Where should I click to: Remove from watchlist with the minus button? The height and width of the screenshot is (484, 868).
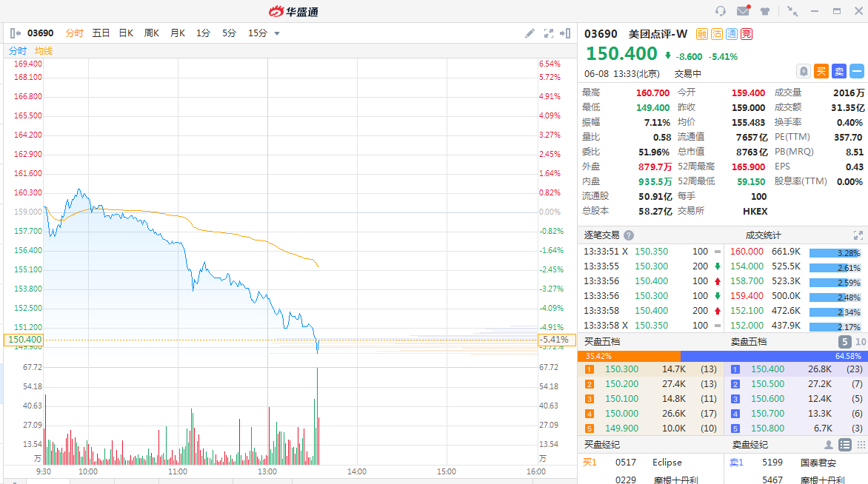857,71
